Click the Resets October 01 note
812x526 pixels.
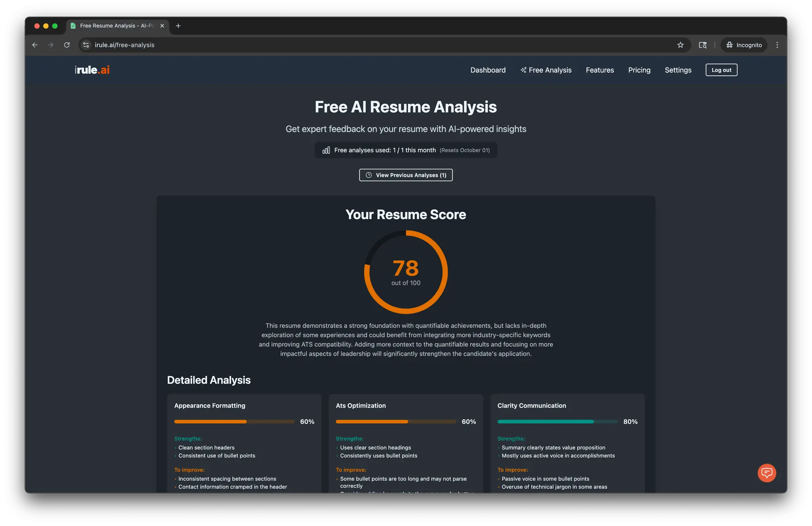[x=465, y=150]
